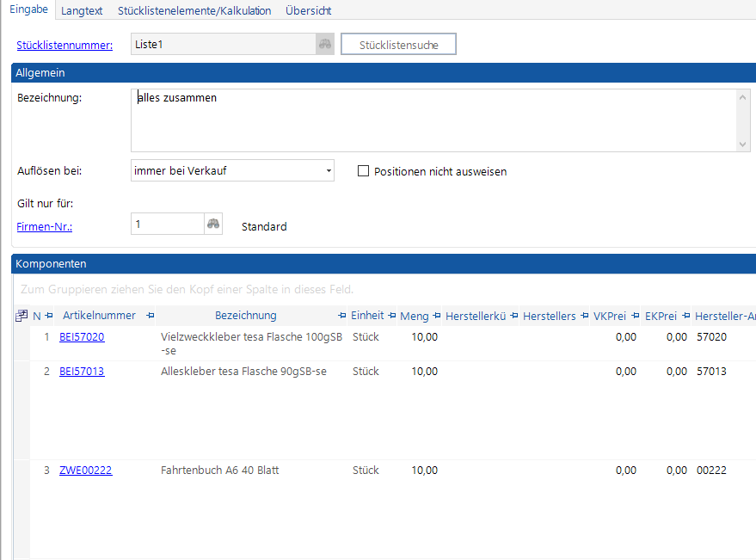Image resolution: width=756 pixels, height=560 pixels.
Task: Click Bezeichnung scrollbar down arrow
Action: (742, 145)
